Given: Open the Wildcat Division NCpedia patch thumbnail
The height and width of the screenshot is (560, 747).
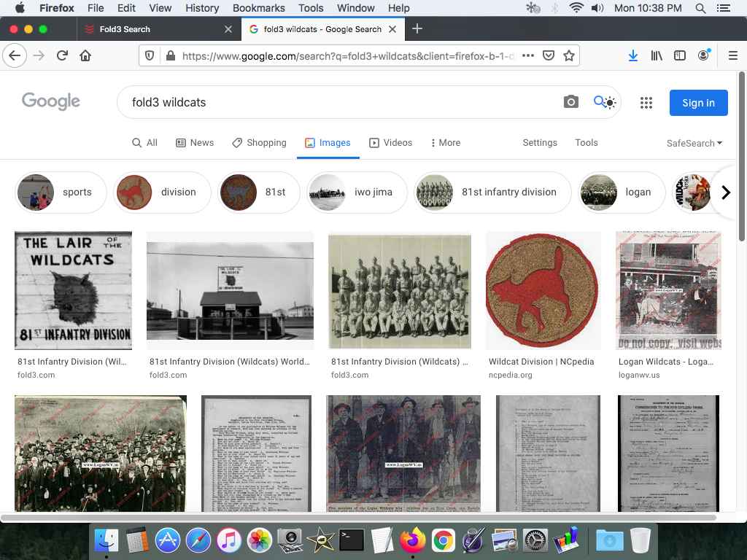Looking at the screenshot, I should pos(543,290).
